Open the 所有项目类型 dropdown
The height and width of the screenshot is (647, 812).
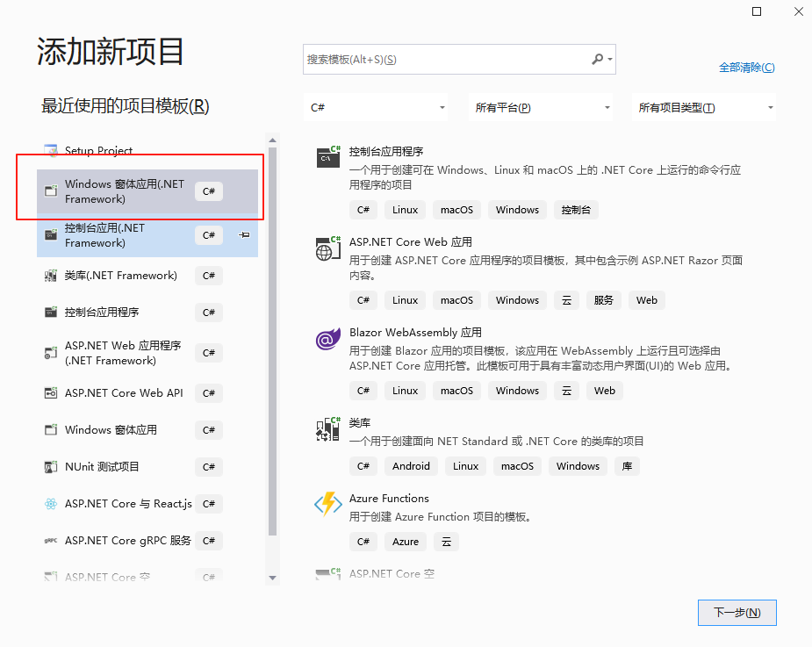(x=704, y=107)
